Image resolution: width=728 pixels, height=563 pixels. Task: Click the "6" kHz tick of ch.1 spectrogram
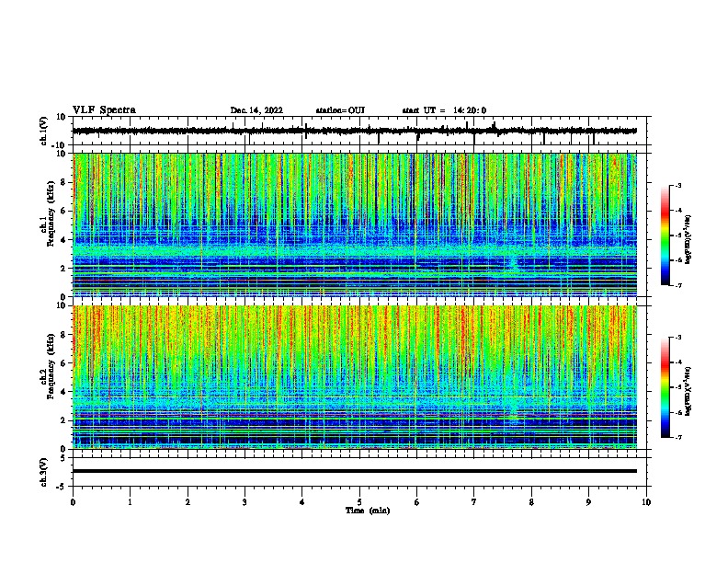(63, 212)
